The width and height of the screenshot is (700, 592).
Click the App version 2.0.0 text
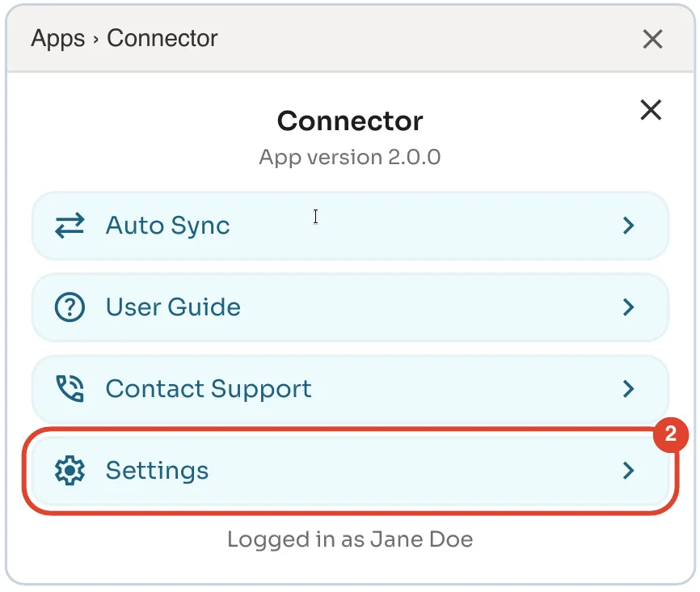coord(350,157)
